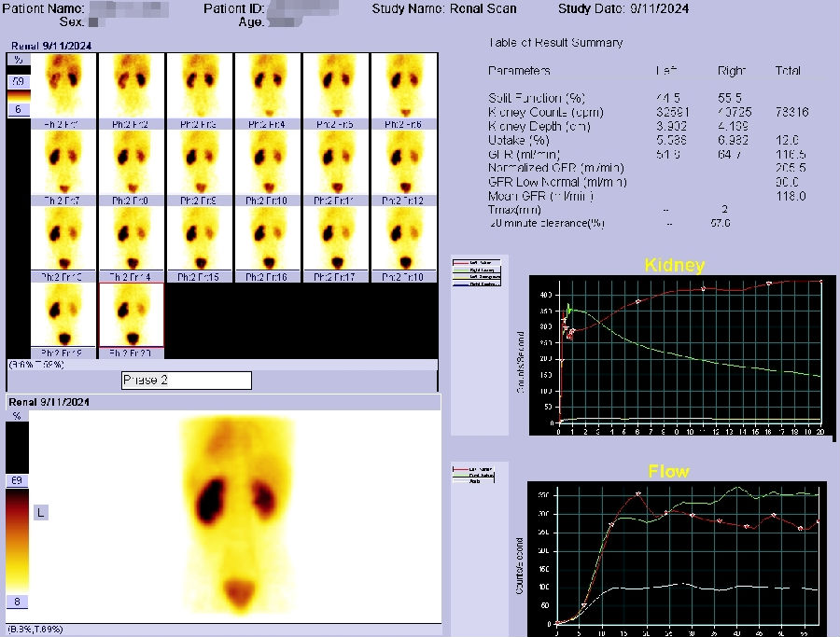Click the color gradient bar beside the large renal image

tap(16, 541)
